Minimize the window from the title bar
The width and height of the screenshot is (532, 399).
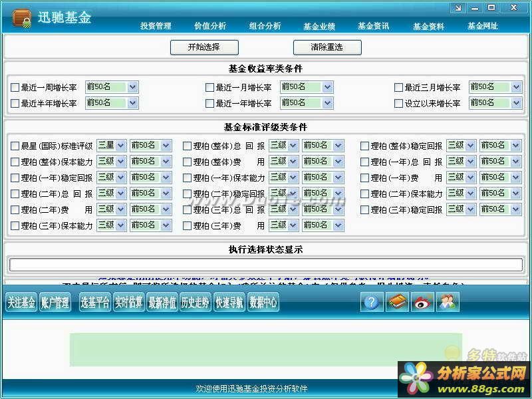tap(475, 8)
